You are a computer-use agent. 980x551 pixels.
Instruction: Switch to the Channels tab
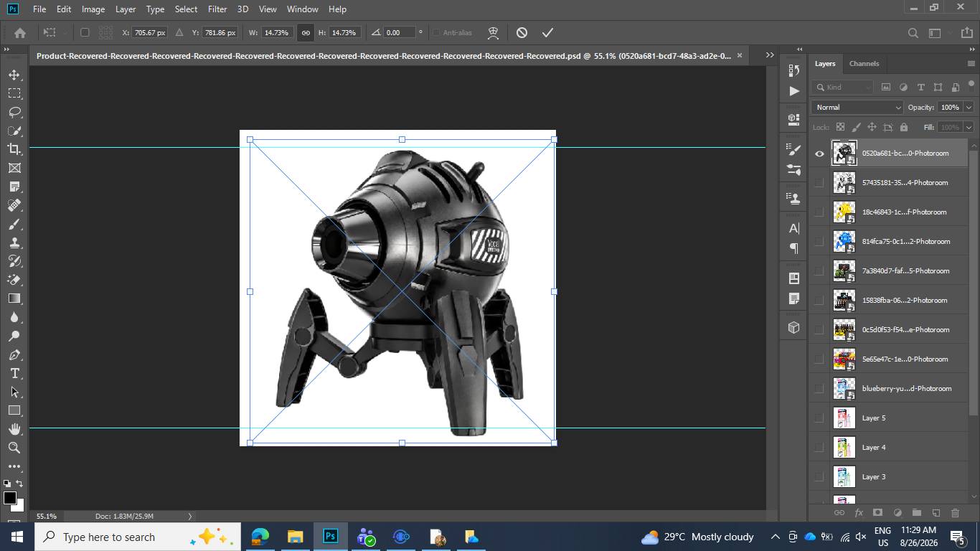pyautogui.click(x=864, y=63)
